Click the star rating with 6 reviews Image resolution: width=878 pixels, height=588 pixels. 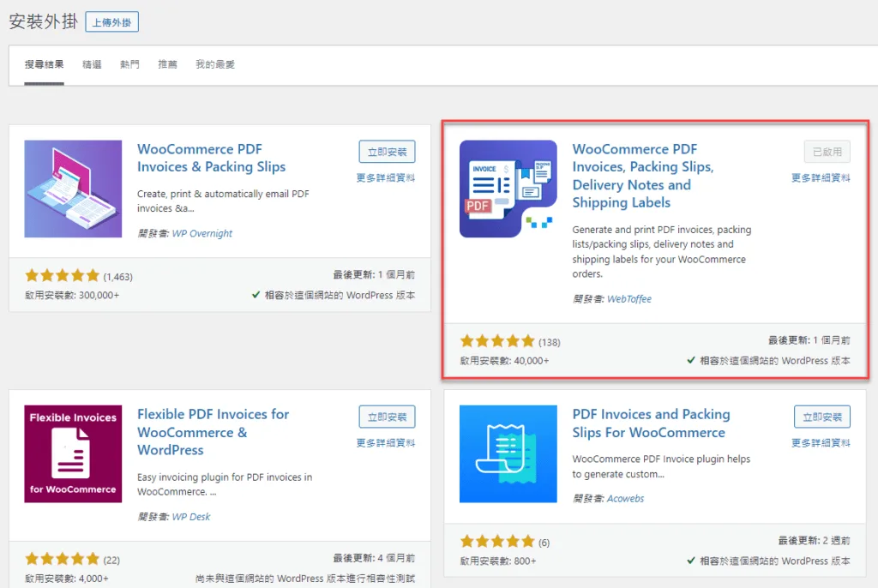click(x=497, y=542)
